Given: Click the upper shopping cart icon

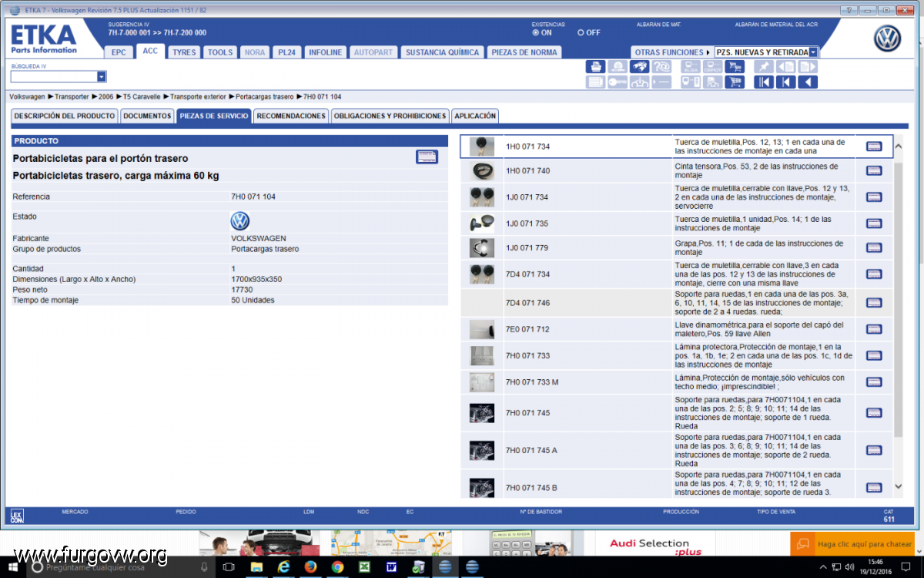Looking at the screenshot, I should (x=735, y=67).
